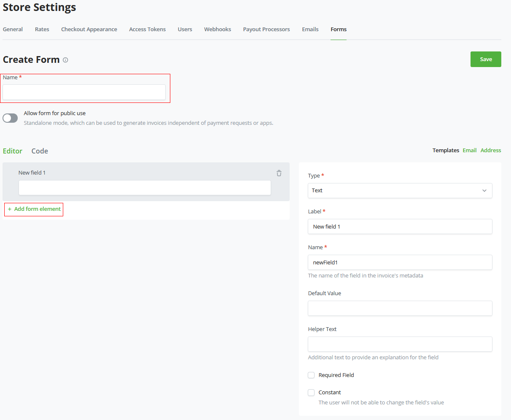Open the Checkout Appearance tab

(x=89, y=29)
